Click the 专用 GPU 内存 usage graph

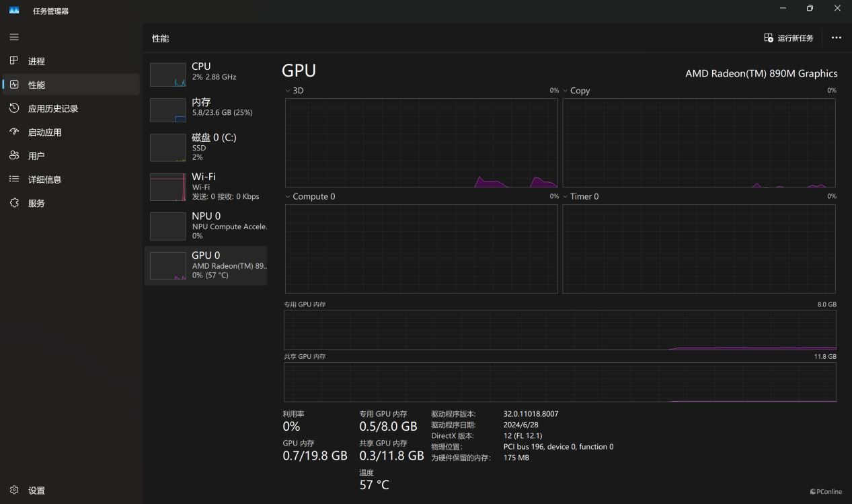point(560,330)
